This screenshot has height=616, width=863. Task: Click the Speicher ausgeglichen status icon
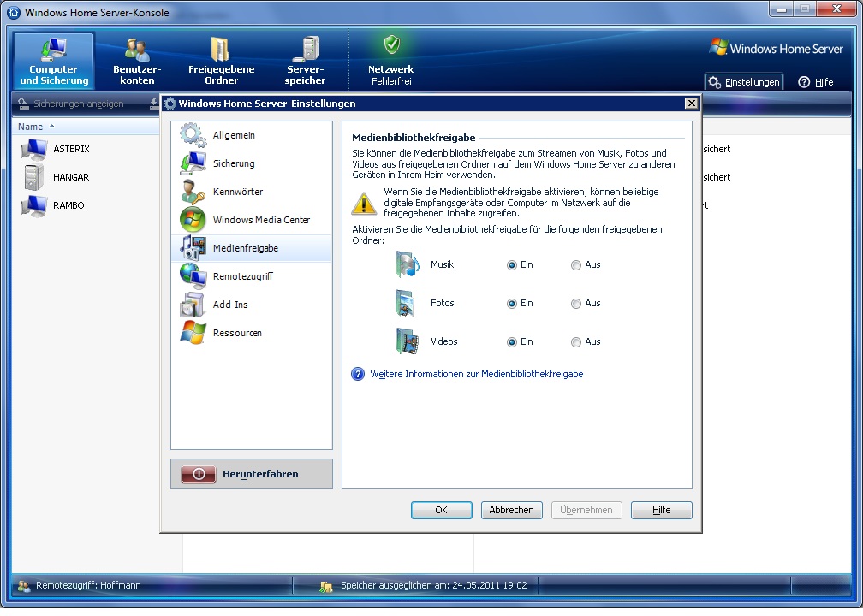[326, 586]
